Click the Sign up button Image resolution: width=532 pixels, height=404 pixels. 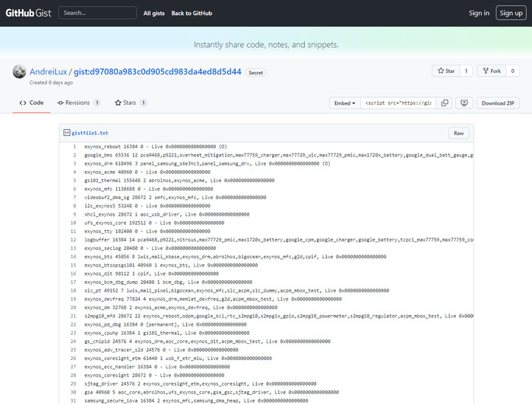pos(511,13)
